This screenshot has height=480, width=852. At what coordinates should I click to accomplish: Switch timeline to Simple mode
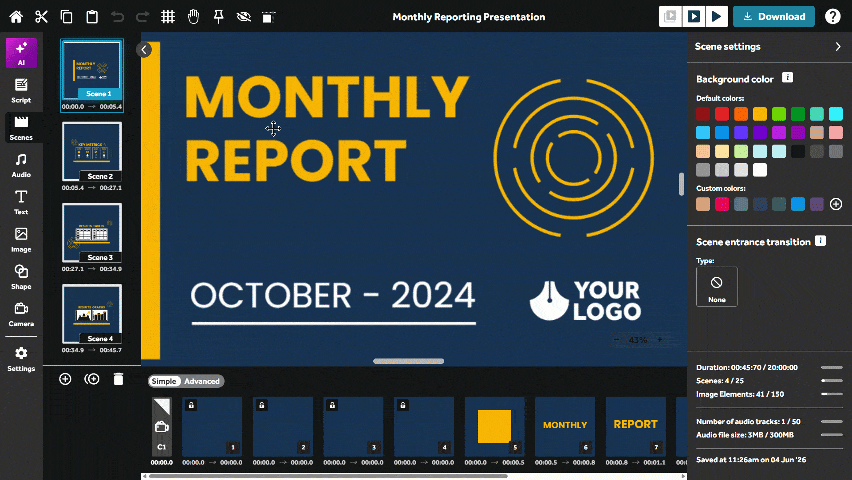[164, 381]
